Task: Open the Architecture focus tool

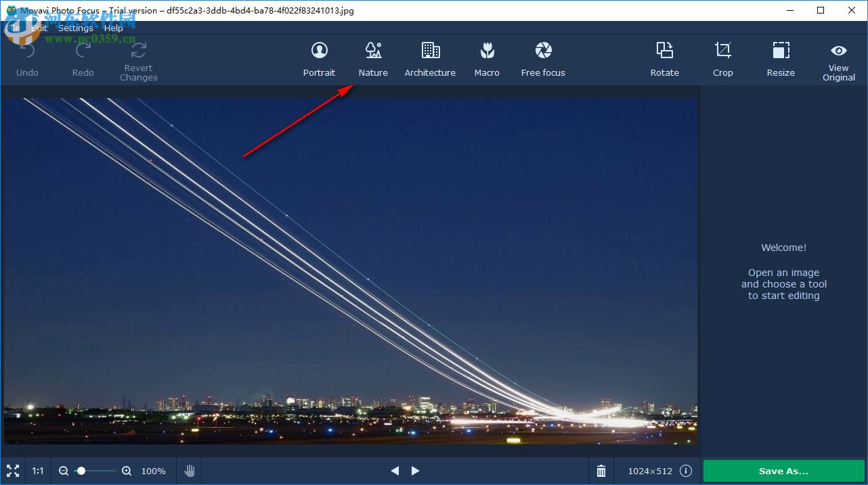Action: pyautogui.click(x=430, y=59)
